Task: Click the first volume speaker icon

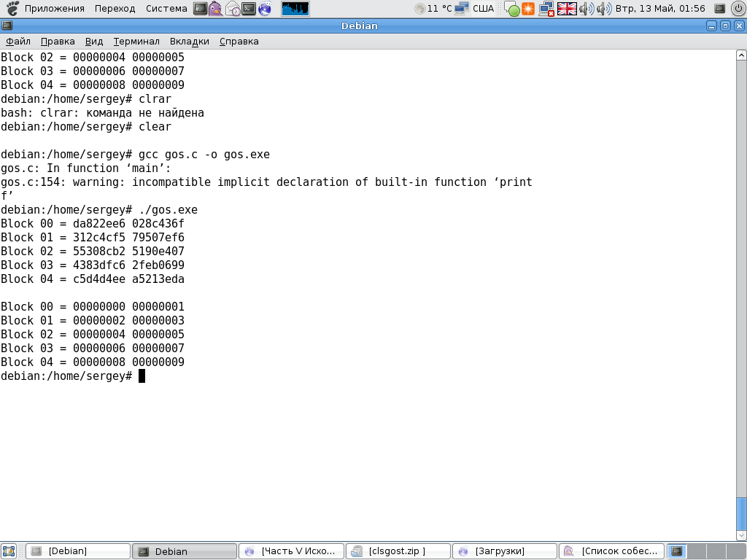Action: coord(587,9)
